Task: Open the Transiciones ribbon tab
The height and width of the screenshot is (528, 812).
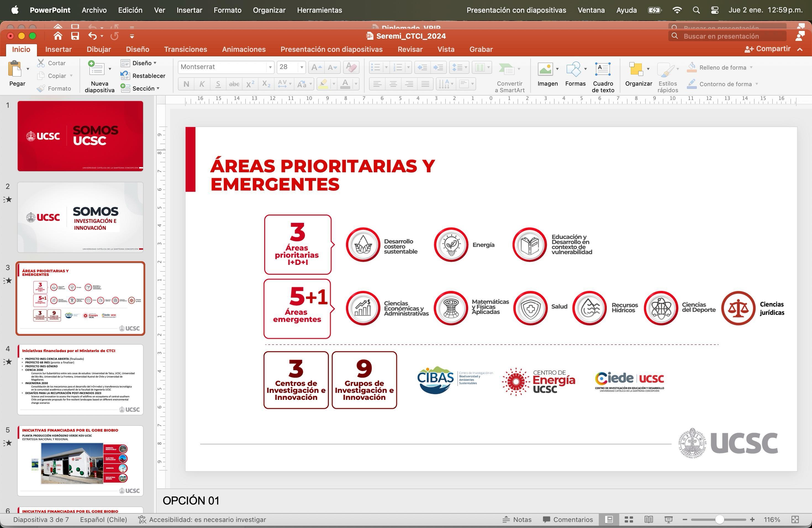Action: 185,49
